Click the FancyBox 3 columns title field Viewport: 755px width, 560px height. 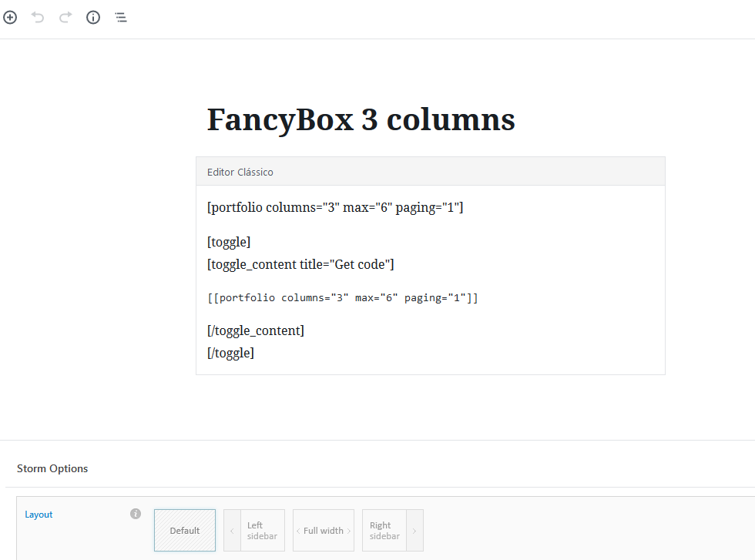[361, 119]
